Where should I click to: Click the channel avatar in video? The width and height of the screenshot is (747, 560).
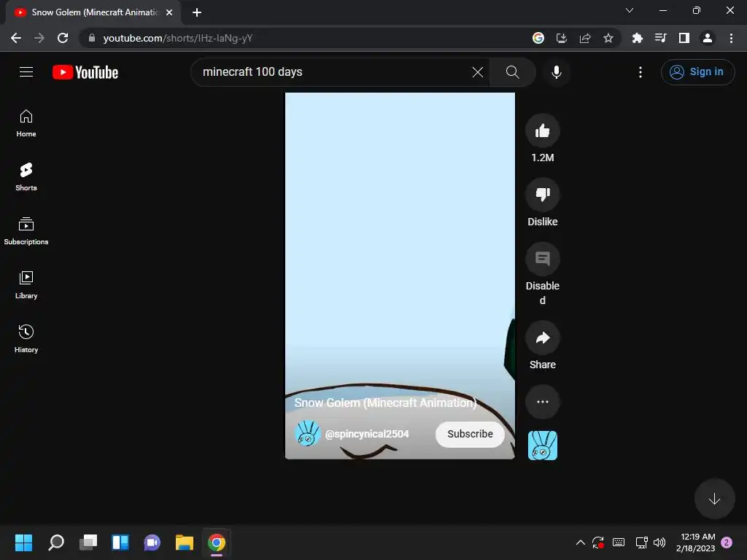click(307, 433)
